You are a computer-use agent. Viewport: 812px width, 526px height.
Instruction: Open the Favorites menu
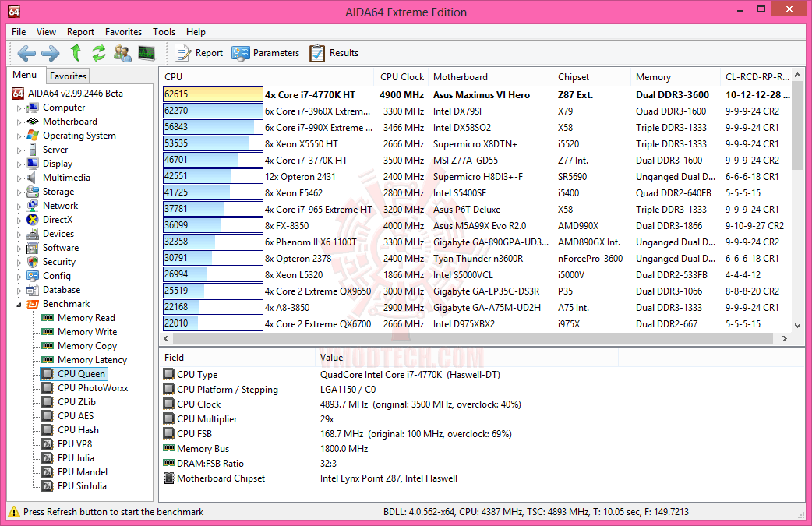[x=123, y=32]
